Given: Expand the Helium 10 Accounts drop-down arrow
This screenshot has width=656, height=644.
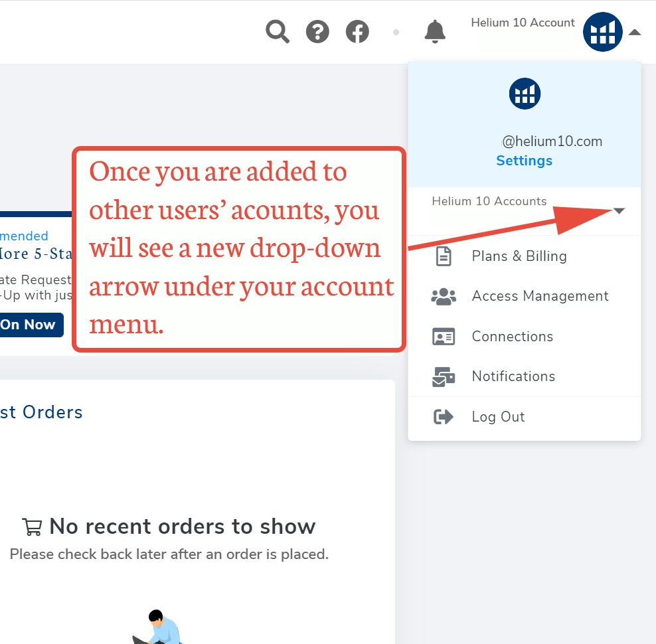Looking at the screenshot, I should (619, 211).
